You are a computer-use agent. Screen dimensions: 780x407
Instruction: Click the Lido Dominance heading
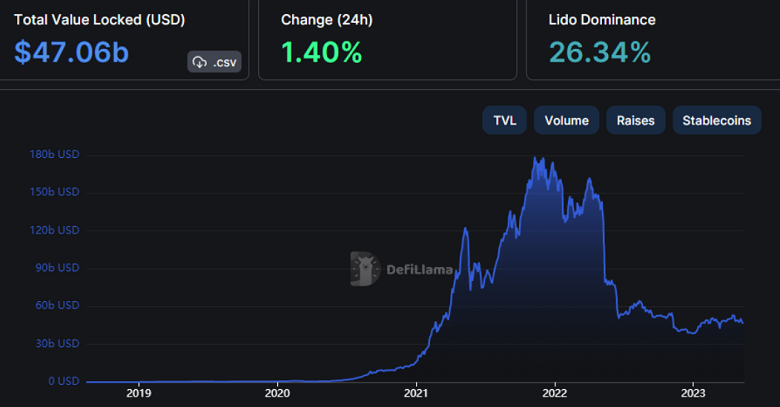pyautogui.click(x=602, y=19)
